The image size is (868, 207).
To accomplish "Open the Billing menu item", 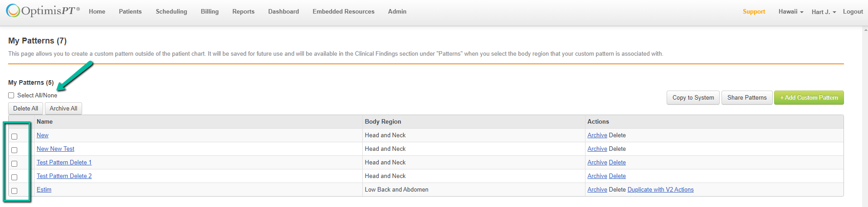I will tap(210, 12).
